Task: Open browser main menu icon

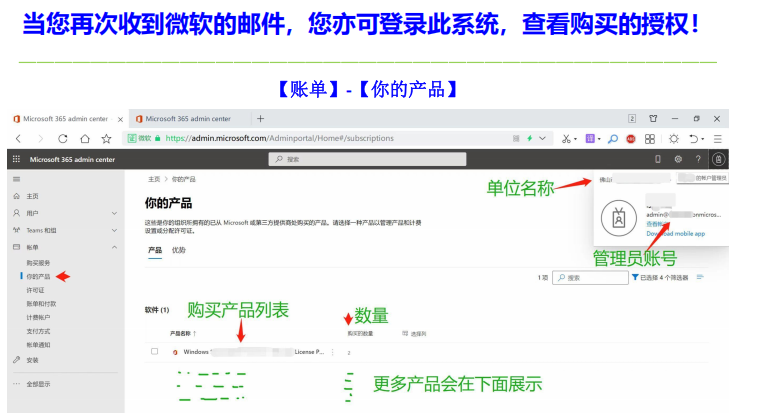Action: pyautogui.click(x=717, y=139)
